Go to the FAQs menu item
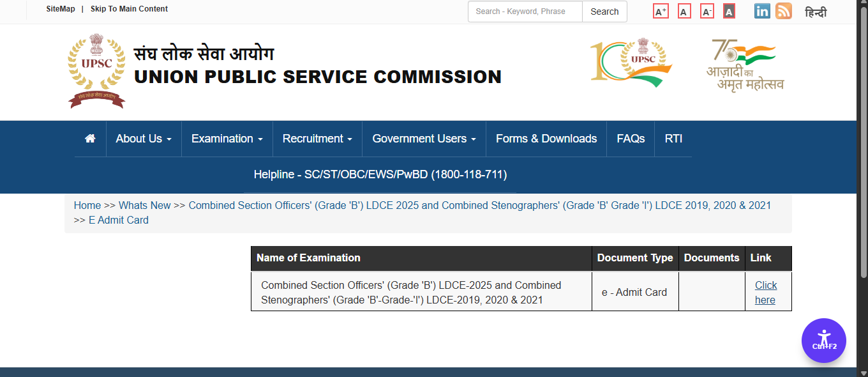 [x=631, y=139]
